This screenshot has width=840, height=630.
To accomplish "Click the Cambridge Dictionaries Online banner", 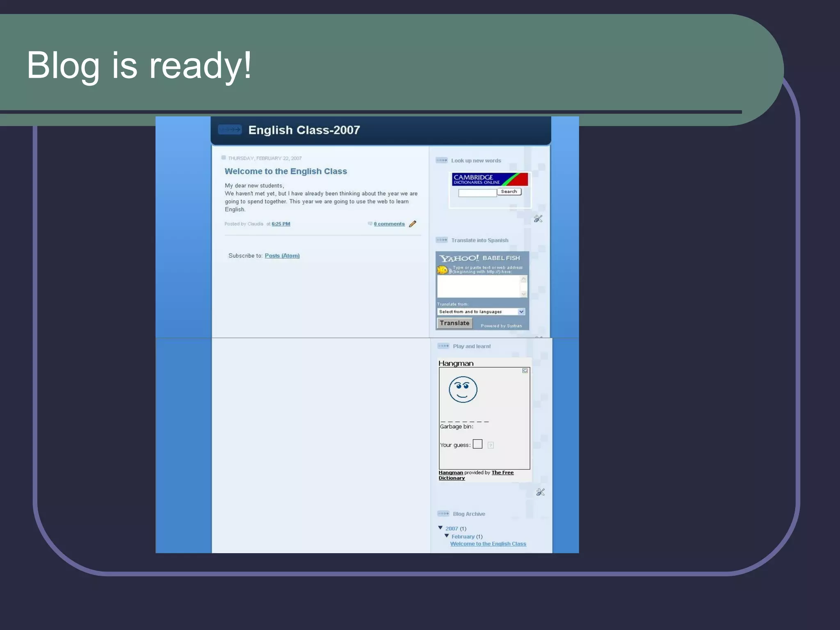I will 489,179.
